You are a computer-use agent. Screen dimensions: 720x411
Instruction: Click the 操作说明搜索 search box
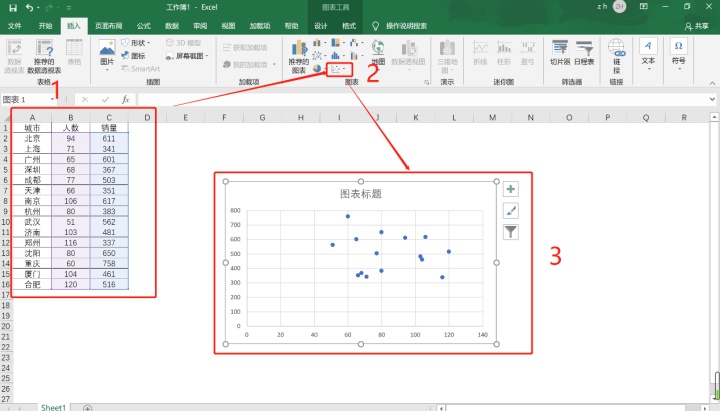tap(406, 26)
